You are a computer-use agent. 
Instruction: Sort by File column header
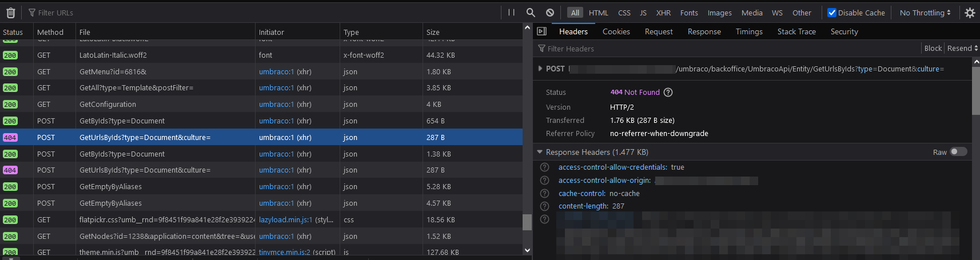[x=166, y=32]
